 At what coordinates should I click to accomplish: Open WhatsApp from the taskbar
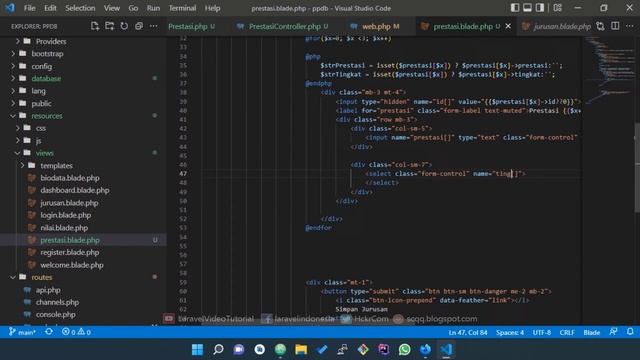(x=404, y=350)
